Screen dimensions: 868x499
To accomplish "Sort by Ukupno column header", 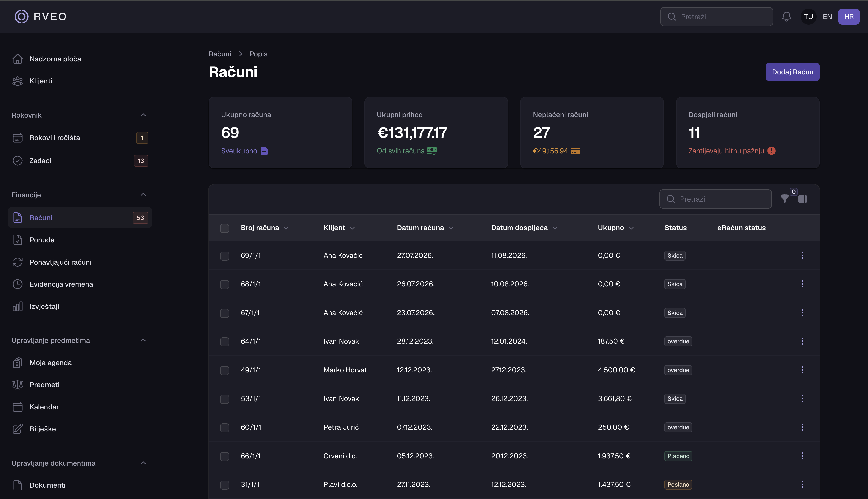I will click(615, 228).
